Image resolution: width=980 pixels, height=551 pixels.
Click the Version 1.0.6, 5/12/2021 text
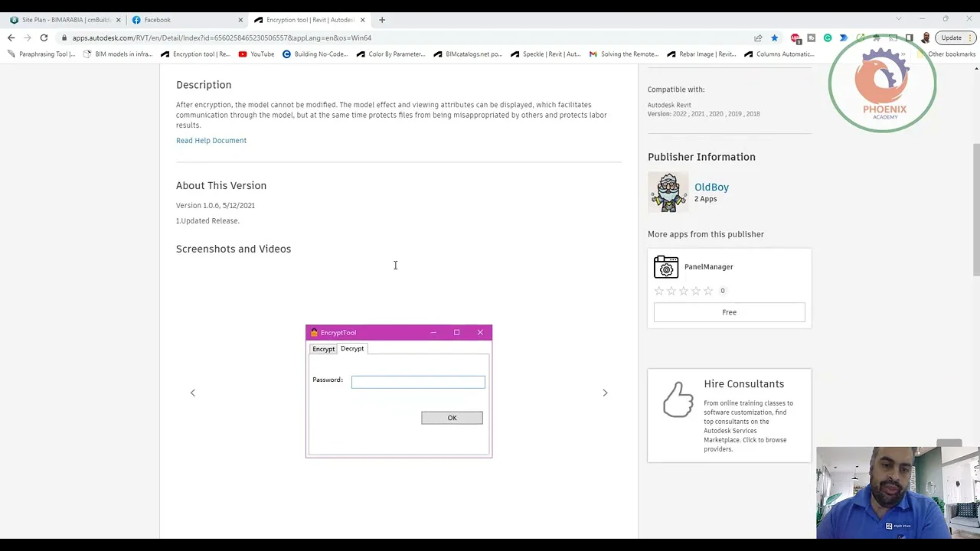point(215,206)
